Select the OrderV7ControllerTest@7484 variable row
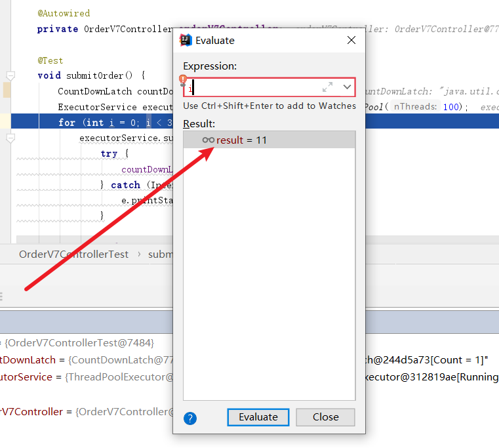The image size is (499, 448). (79, 342)
